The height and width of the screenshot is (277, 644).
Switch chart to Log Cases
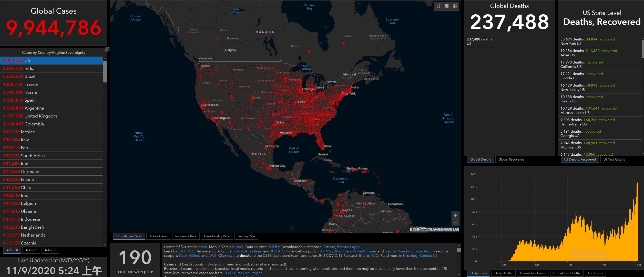click(595, 273)
